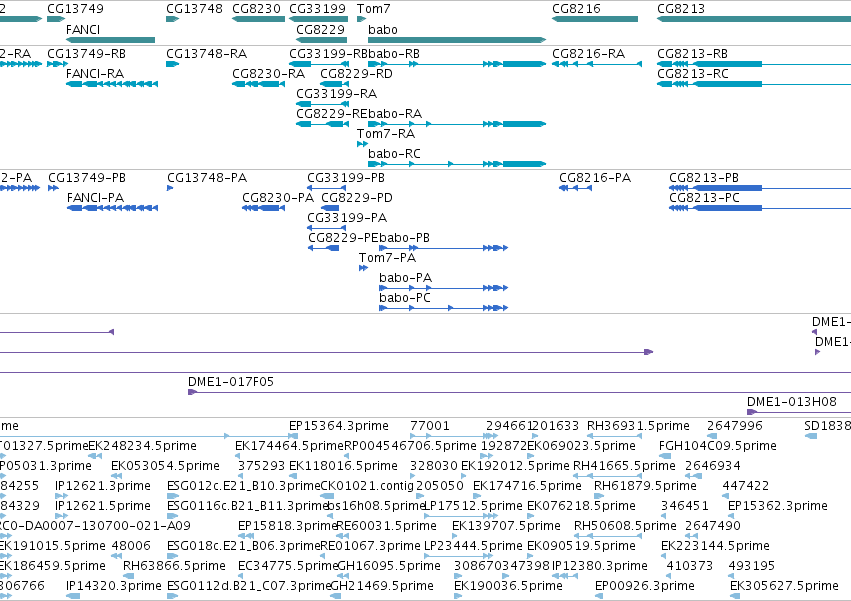851x601 pixels.
Task: Click the CG8213 gene label
Action: point(681,9)
